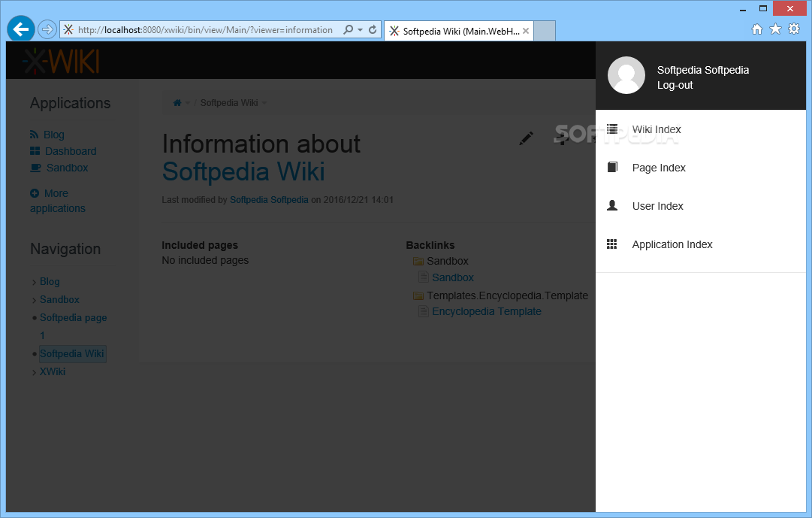Select the Softpedia Wiki browser tab
Viewport: 812px width, 518px height.
[x=458, y=31]
